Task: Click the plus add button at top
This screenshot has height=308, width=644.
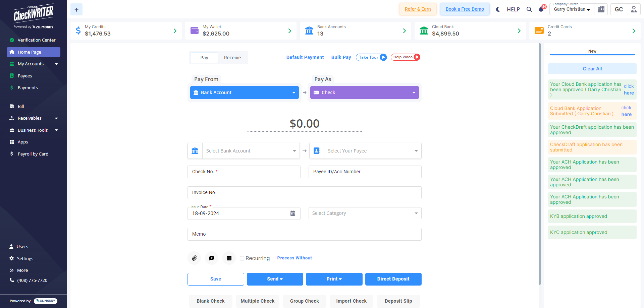Action: (76, 10)
